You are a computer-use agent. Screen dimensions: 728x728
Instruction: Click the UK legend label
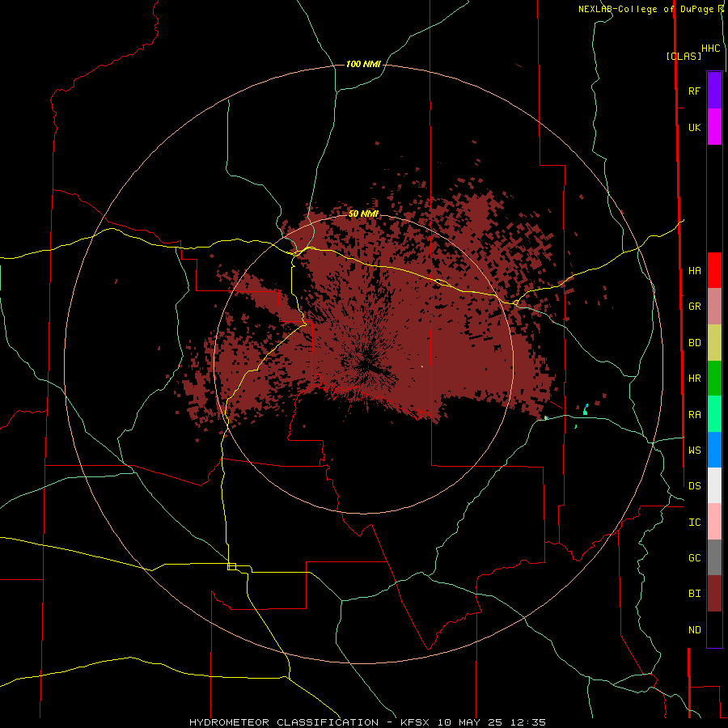click(694, 127)
